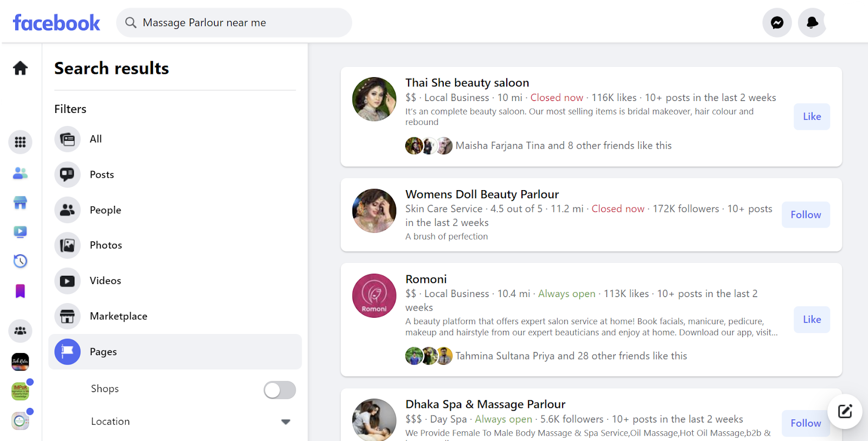Open the dark shortcut page thumbnail in sidebar
The width and height of the screenshot is (868, 441).
click(x=20, y=361)
